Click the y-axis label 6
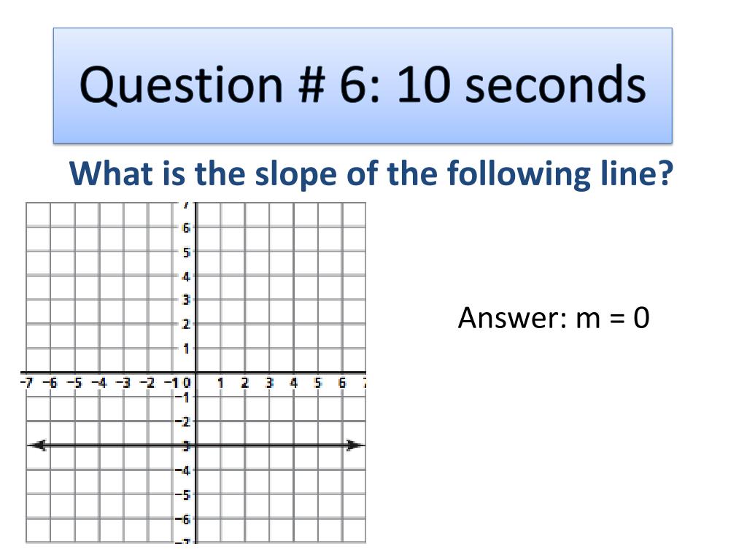747x560 pixels. (186, 228)
